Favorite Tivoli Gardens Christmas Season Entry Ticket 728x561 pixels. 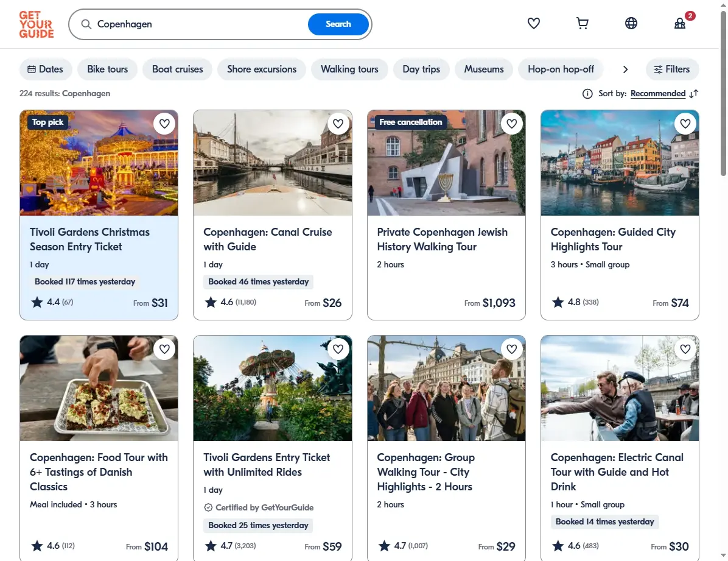click(164, 124)
